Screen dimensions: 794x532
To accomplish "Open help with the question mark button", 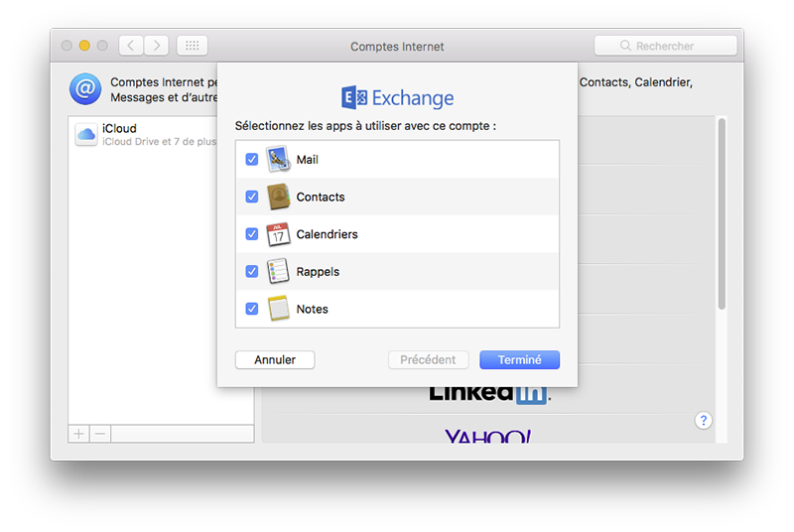I will (703, 421).
